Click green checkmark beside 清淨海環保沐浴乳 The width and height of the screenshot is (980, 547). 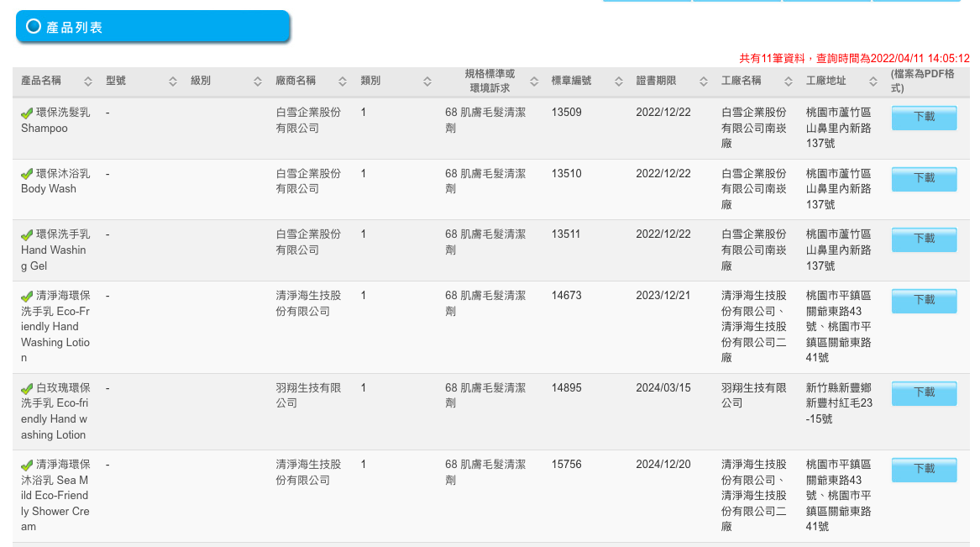27,465
